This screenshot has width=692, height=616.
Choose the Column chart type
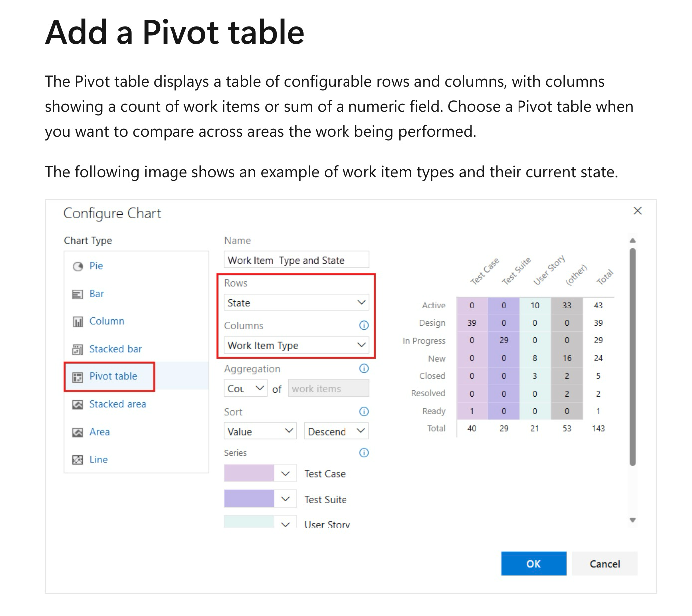pos(106,321)
